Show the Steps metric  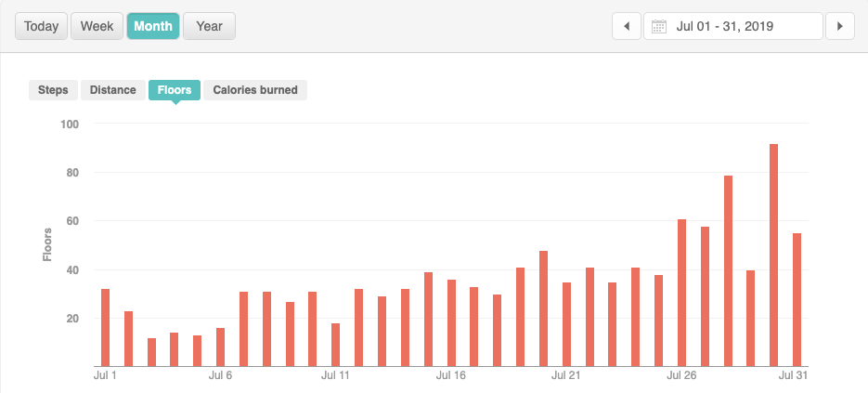click(x=53, y=90)
